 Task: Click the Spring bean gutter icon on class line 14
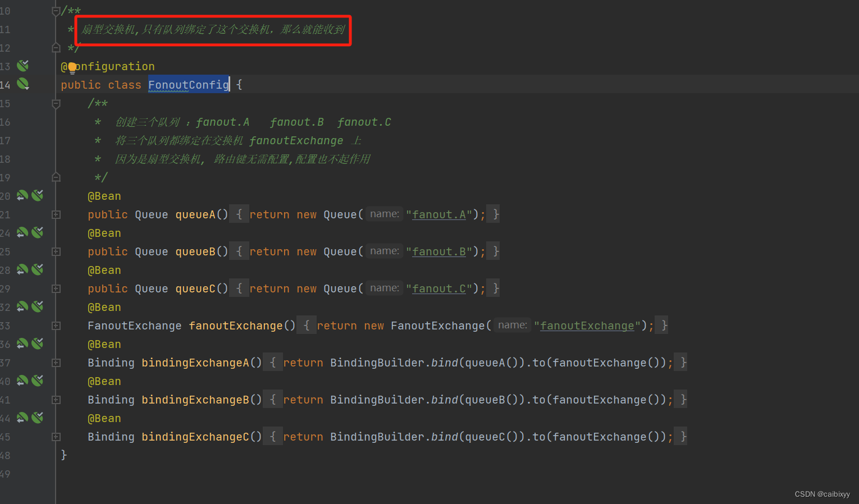tap(22, 84)
